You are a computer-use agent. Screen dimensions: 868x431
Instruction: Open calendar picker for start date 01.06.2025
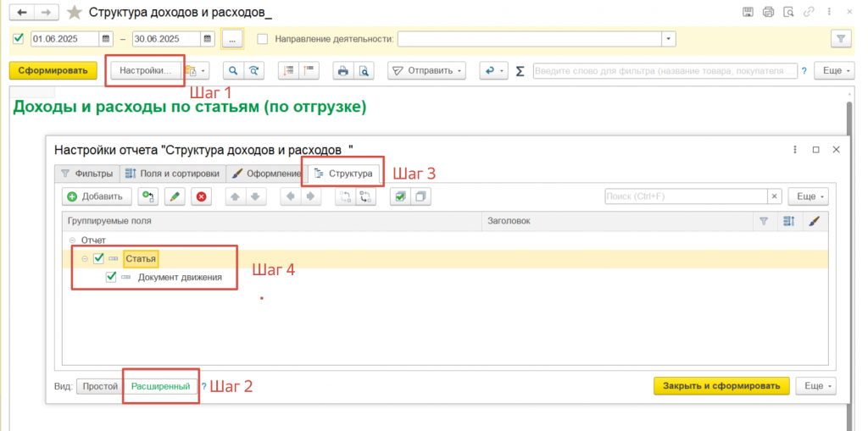106,39
